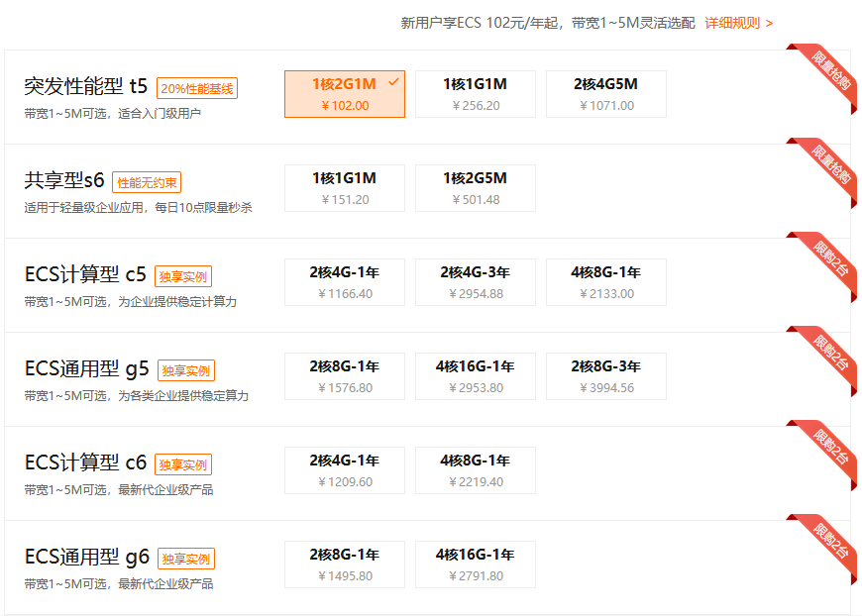Screen dimensions: 862x616
Task: Pick g5 2核8G-1年 ¥1576.80 plan
Action: [x=344, y=376]
